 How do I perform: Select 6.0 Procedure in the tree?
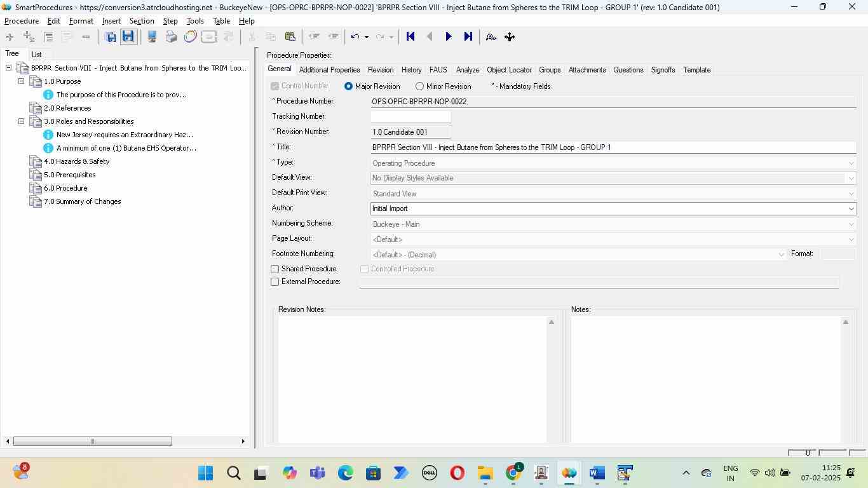pos(65,188)
